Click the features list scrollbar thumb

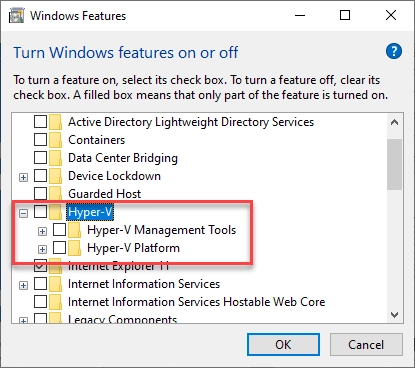pyautogui.click(x=394, y=165)
